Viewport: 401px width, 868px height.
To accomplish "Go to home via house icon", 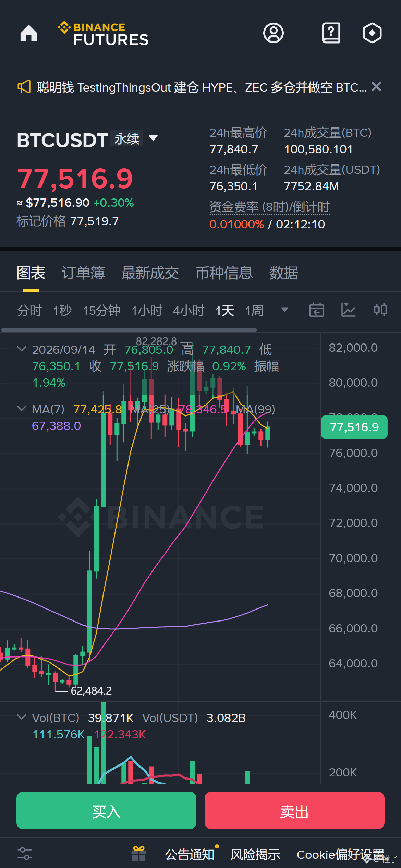I will (x=29, y=33).
